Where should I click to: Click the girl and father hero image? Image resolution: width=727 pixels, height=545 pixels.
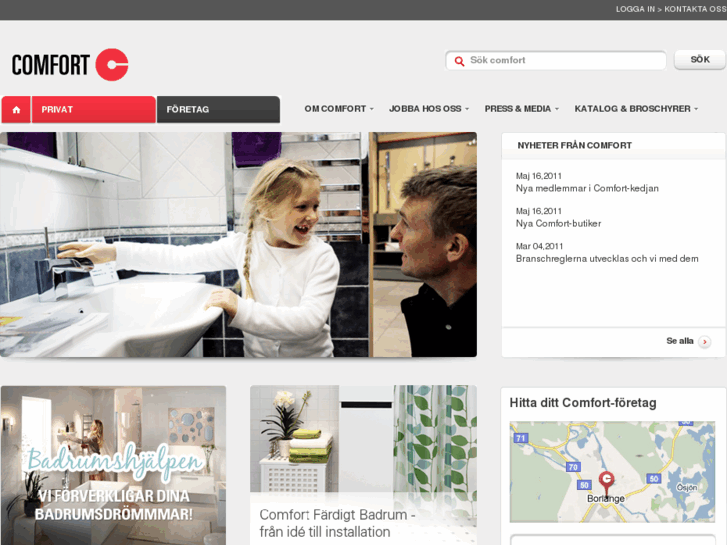pyautogui.click(x=238, y=244)
